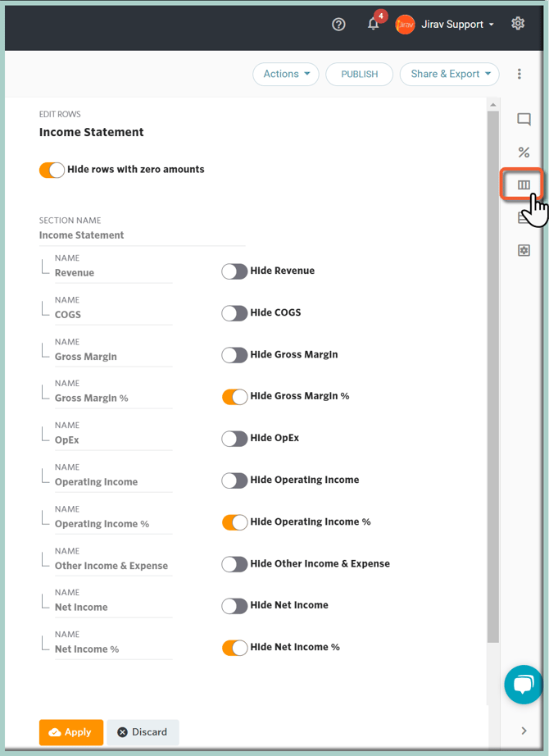The height and width of the screenshot is (756, 549).
Task: Click the PUBLISH button
Action: point(359,74)
